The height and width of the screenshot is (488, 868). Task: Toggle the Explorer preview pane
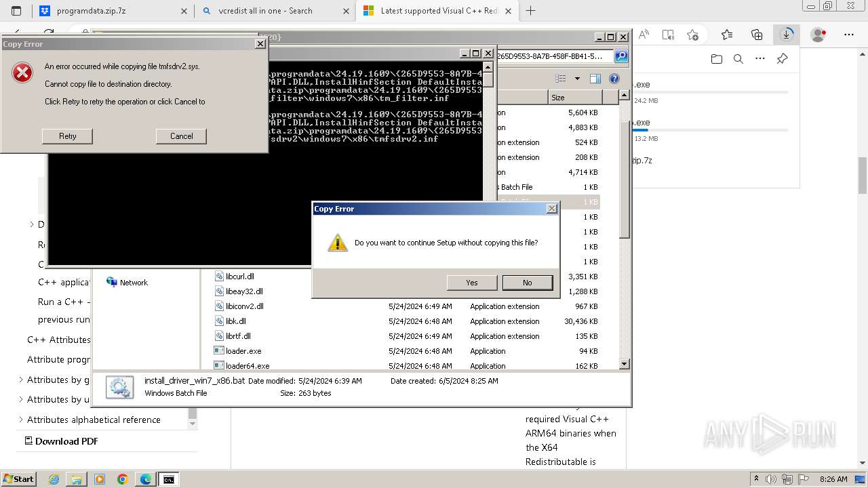tap(595, 79)
